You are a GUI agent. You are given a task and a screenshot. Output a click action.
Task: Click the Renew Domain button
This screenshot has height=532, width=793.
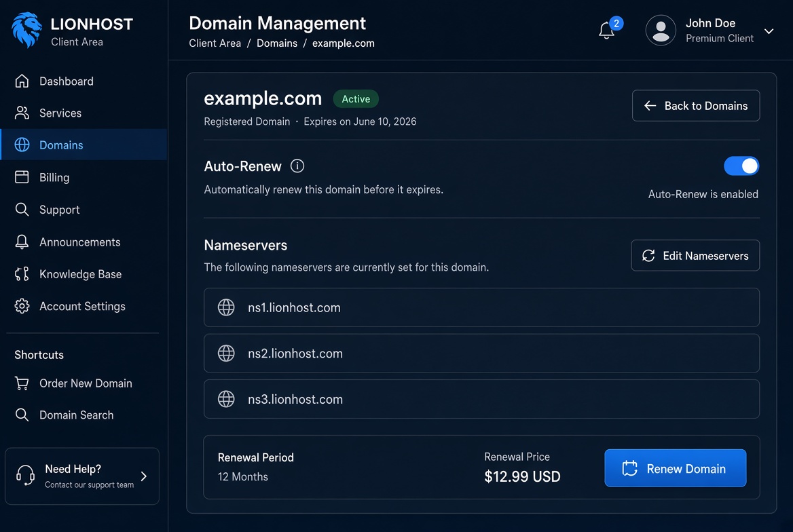click(675, 468)
